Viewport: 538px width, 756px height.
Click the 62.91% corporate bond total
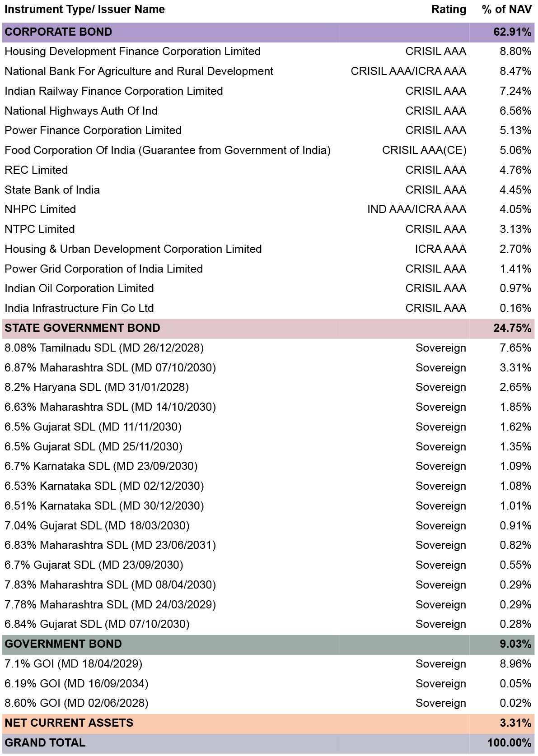(x=512, y=32)
